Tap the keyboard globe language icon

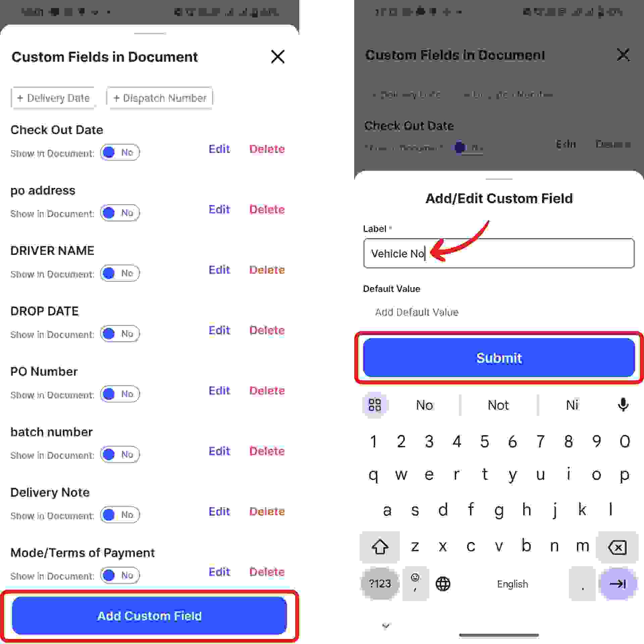pos(443,584)
